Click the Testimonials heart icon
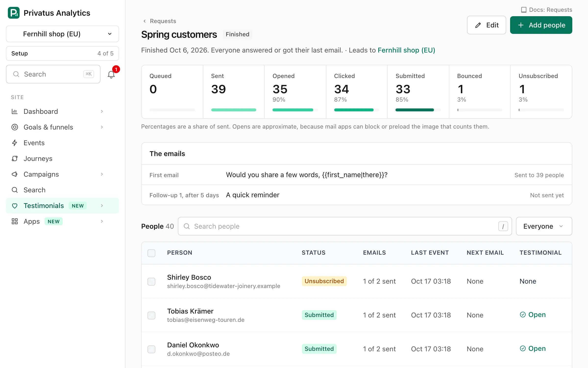This screenshot has width=588, height=368. pos(15,206)
